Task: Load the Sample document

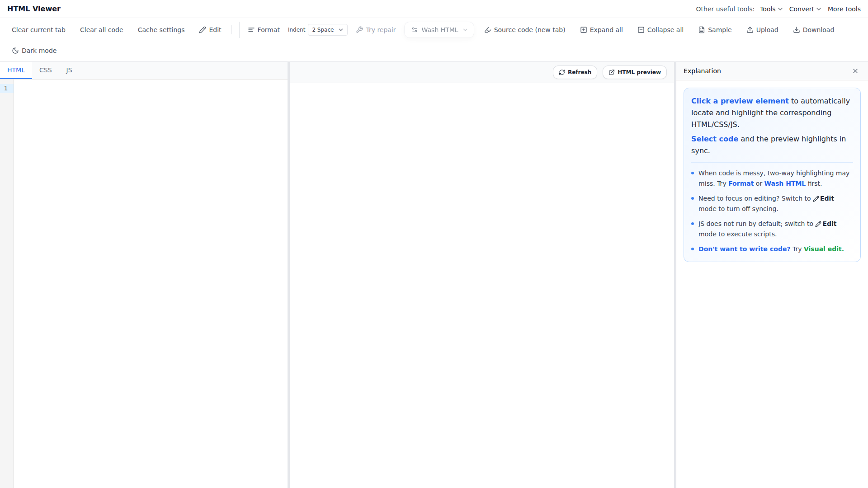Action: tap(715, 30)
